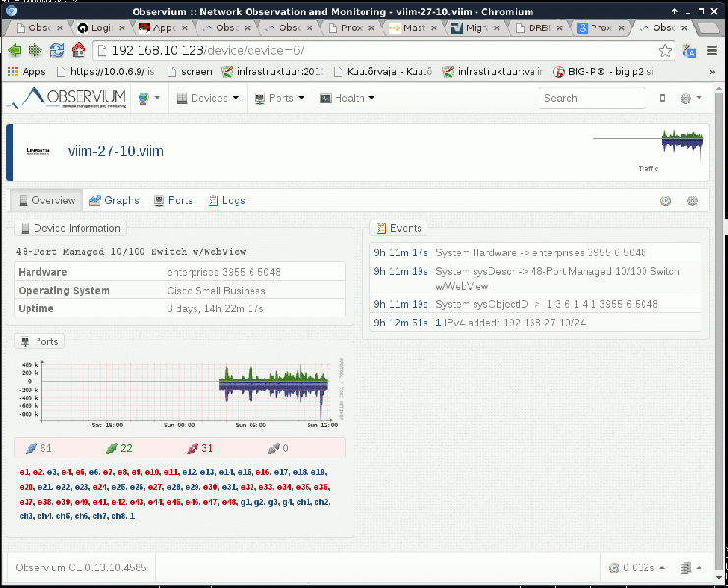The height and width of the screenshot is (588, 728).
Task: Switch to the DRBD browser tab
Action: click(x=538, y=27)
